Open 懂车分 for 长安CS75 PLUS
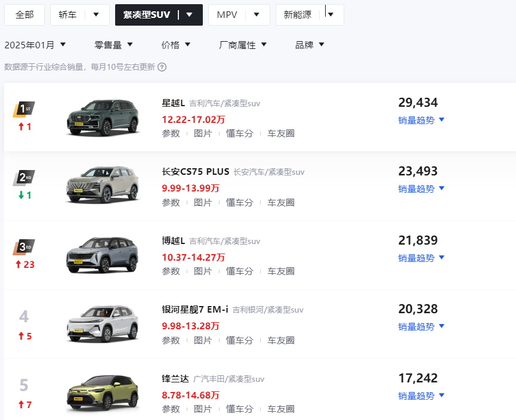This screenshot has width=516, height=420. point(240,202)
